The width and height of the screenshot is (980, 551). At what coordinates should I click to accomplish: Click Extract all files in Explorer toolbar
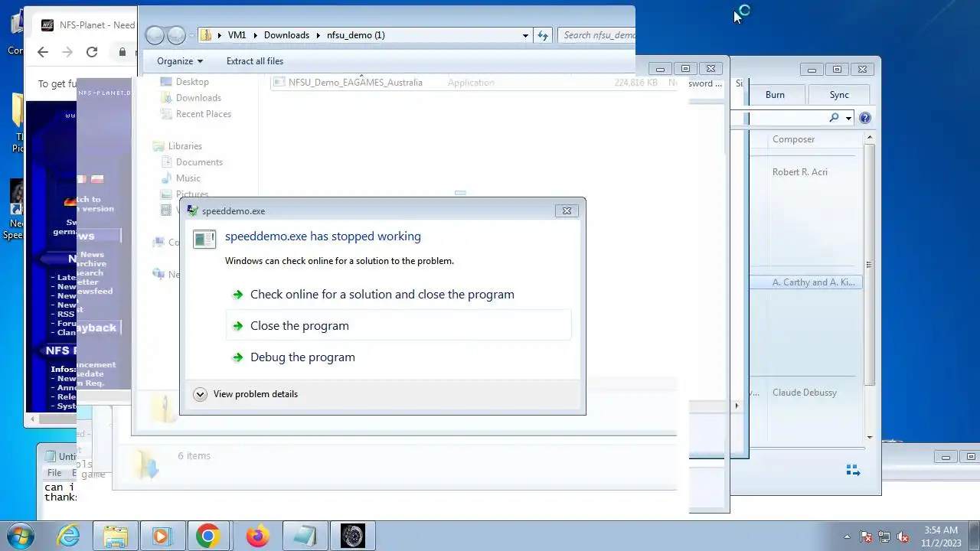[255, 61]
